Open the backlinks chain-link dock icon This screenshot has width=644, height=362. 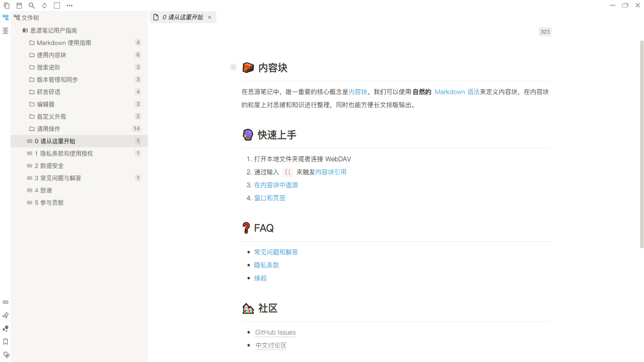(6, 303)
